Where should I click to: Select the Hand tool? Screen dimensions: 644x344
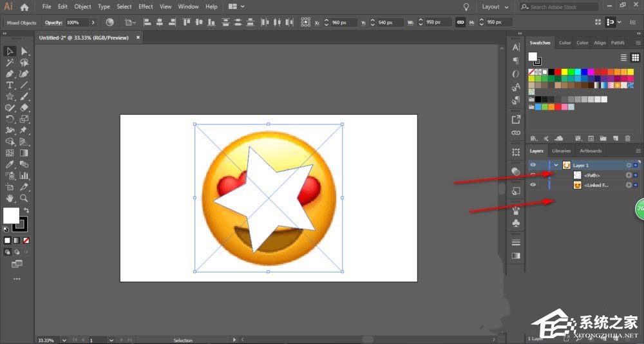(x=10, y=198)
